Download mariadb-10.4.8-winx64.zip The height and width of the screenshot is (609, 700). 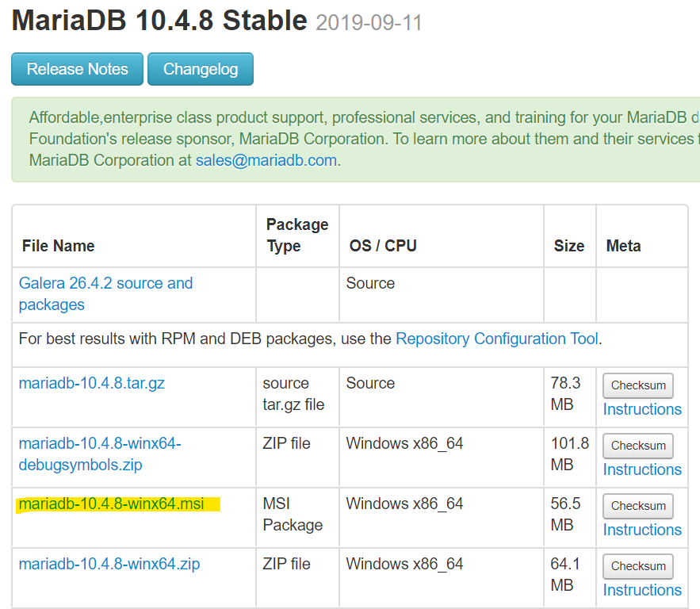point(109,564)
